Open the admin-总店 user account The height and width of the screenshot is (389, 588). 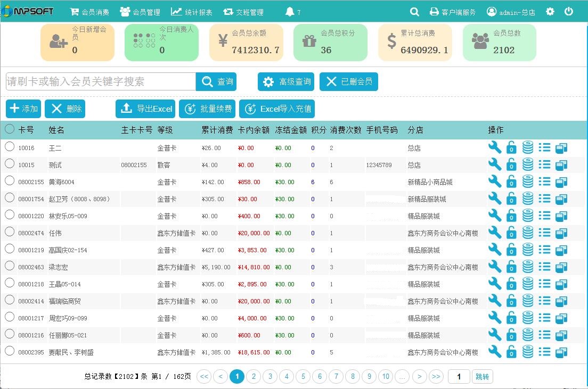click(511, 12)
